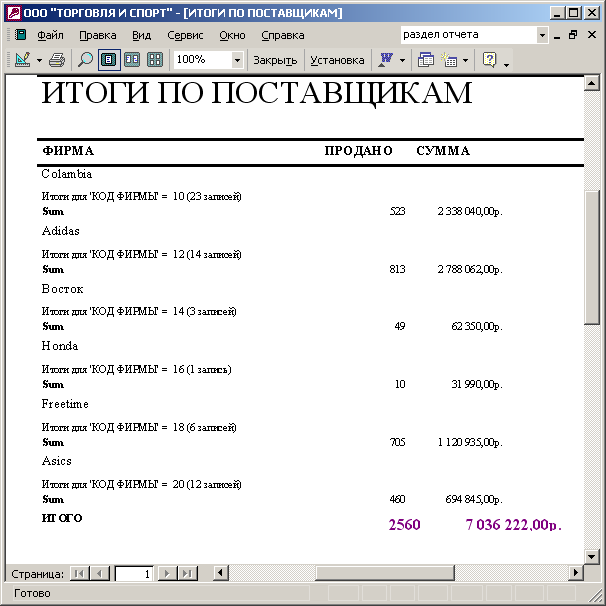606x606 pixels.
Task: Toggle the One Page view button
Action: [109, 60]
